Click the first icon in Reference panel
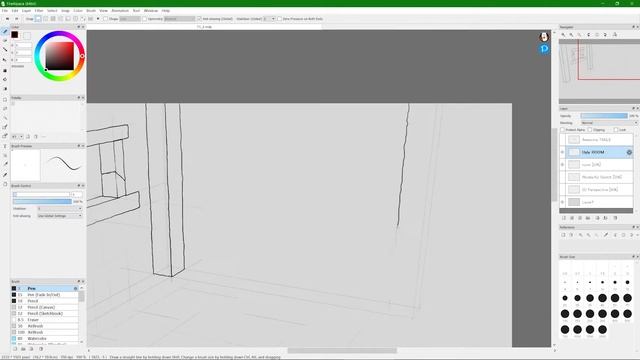 coord(563,235)
